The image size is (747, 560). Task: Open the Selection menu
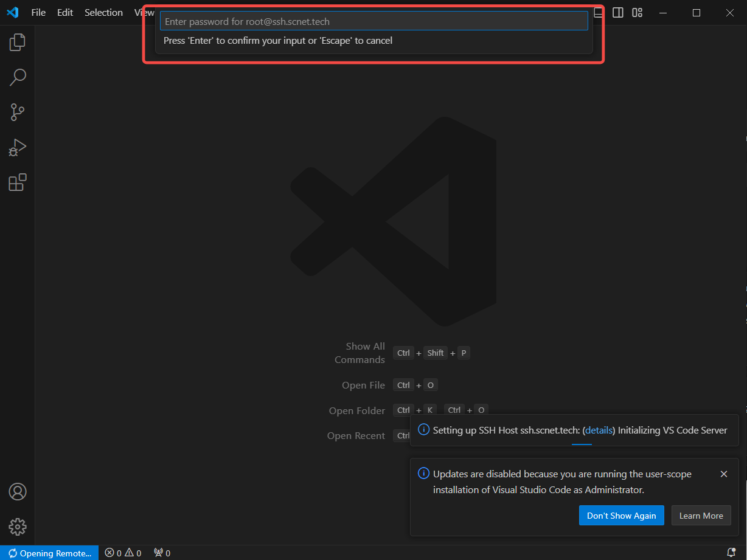[103, 12]
